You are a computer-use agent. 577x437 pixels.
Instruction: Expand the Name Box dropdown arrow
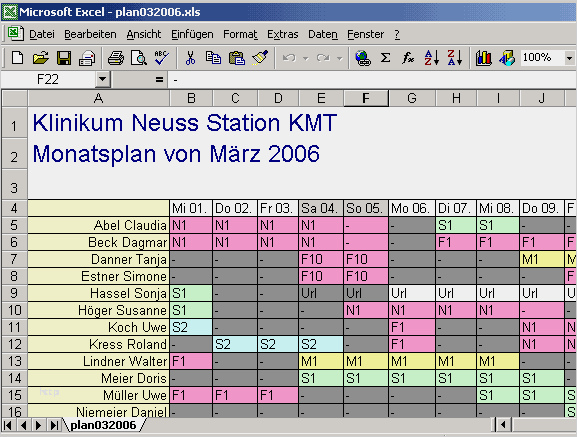[x=103, y=79]
